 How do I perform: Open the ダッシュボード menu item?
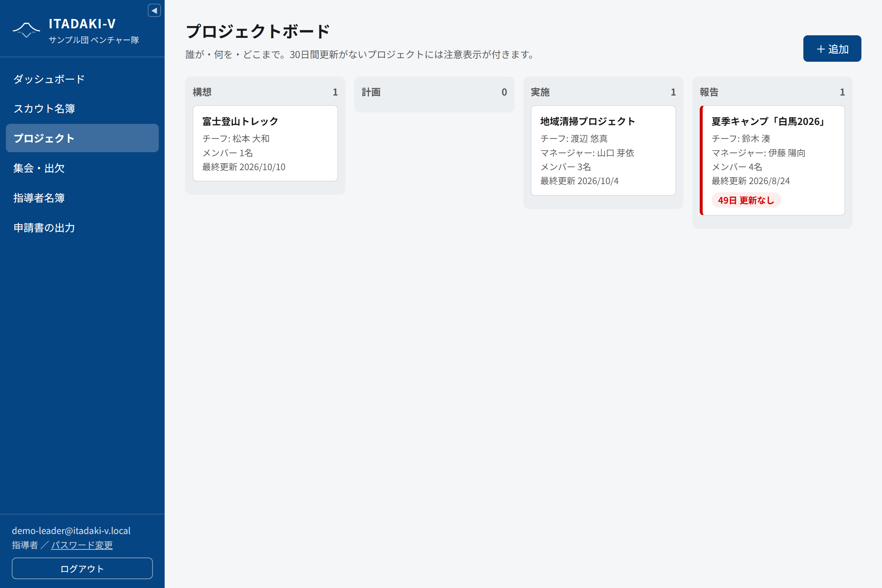82,79
